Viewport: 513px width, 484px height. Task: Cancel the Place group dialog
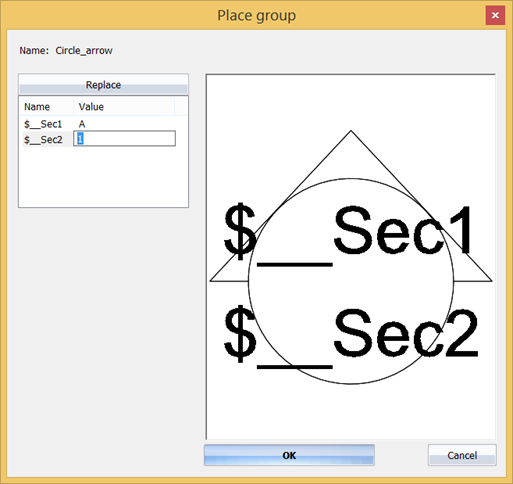coord(462,455)
